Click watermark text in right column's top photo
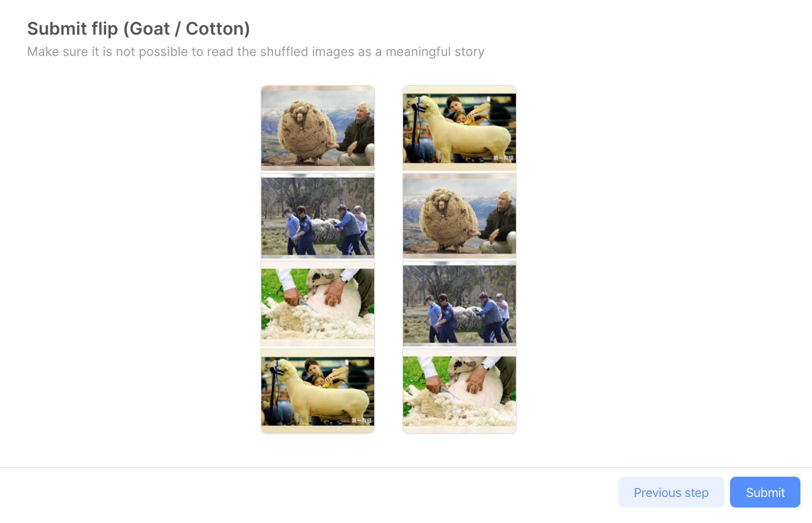Screen dimensions: 812x523 [x=503, y=158]
